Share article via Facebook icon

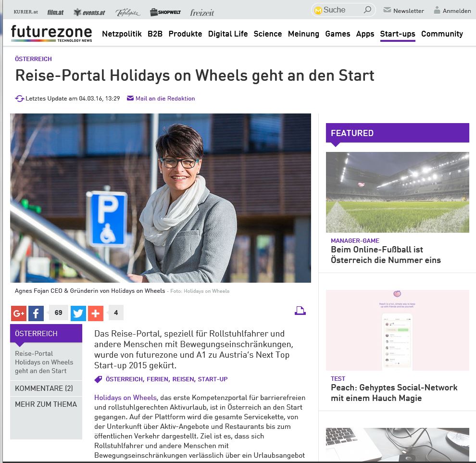point(36,313)
